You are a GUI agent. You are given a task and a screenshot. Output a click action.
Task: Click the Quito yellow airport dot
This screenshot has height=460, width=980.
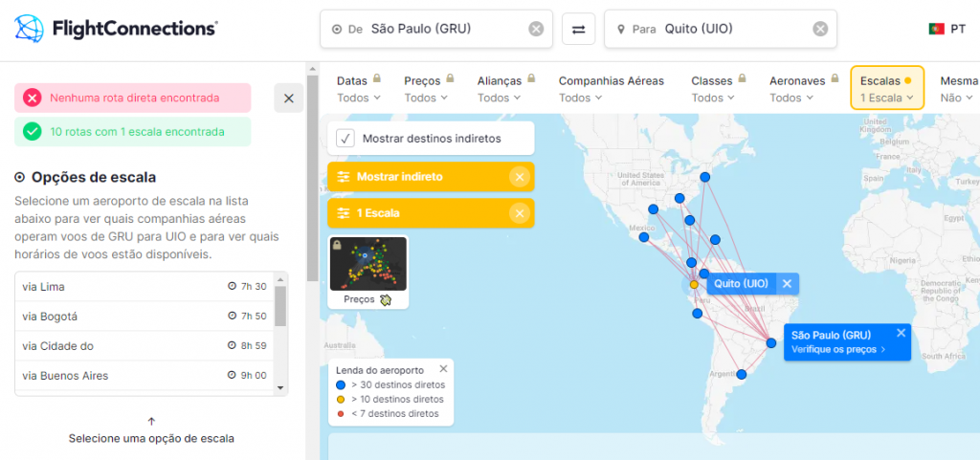click(694, 285)
